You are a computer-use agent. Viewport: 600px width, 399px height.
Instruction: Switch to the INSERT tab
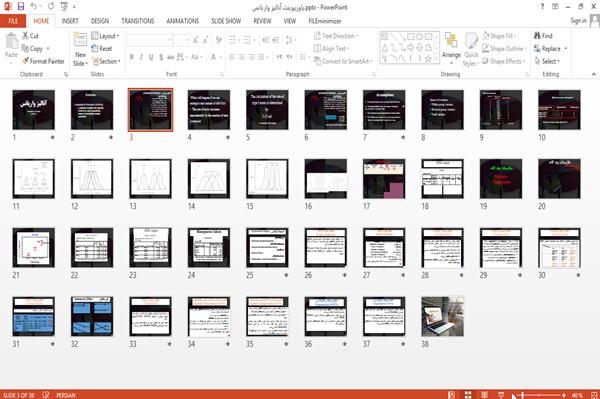[x=70, y=21]
